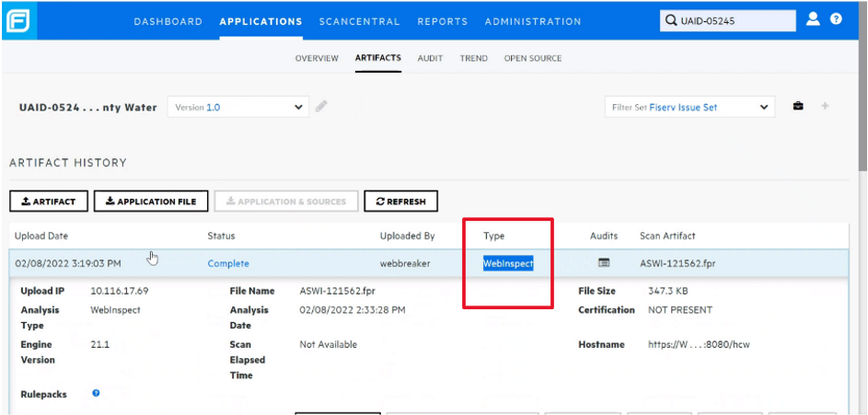The image size is (868, 415).
Task: Click the Engine Version value 21.1
Action: pyautogui.click(x=100, y=344)
